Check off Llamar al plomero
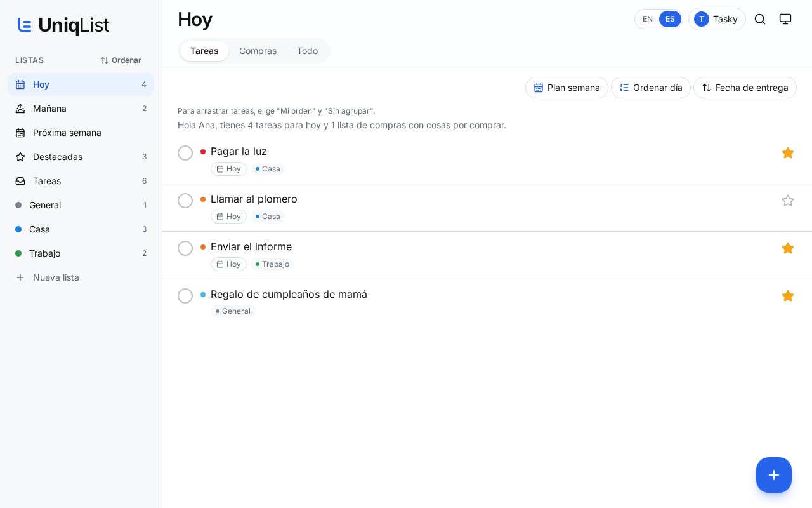Screen dimensions: 812x508 tap(185, 201)
